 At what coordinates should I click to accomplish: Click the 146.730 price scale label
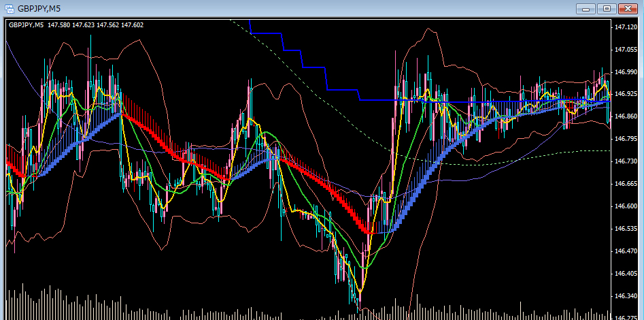tap(626, 161)
